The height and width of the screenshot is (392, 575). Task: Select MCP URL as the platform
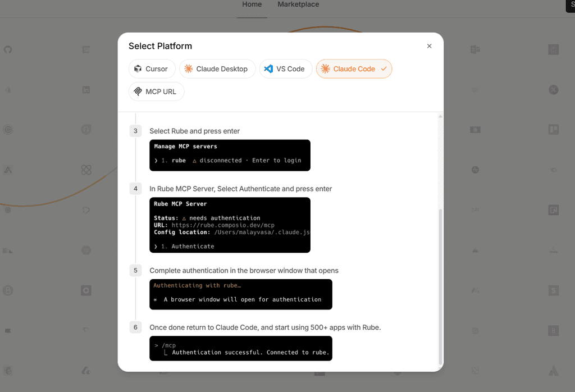[156, 91]
